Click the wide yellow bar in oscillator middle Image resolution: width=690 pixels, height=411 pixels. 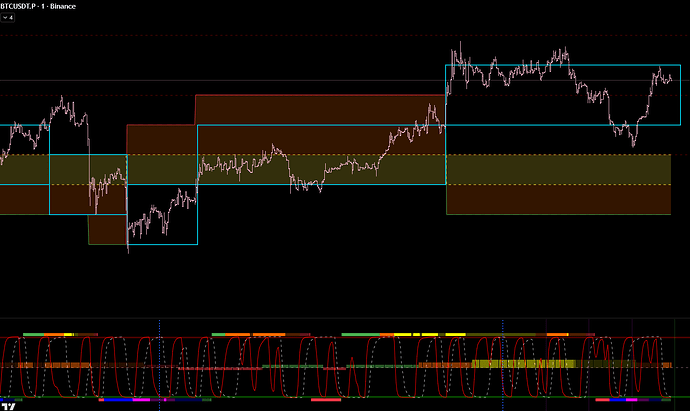click(520, 364)
